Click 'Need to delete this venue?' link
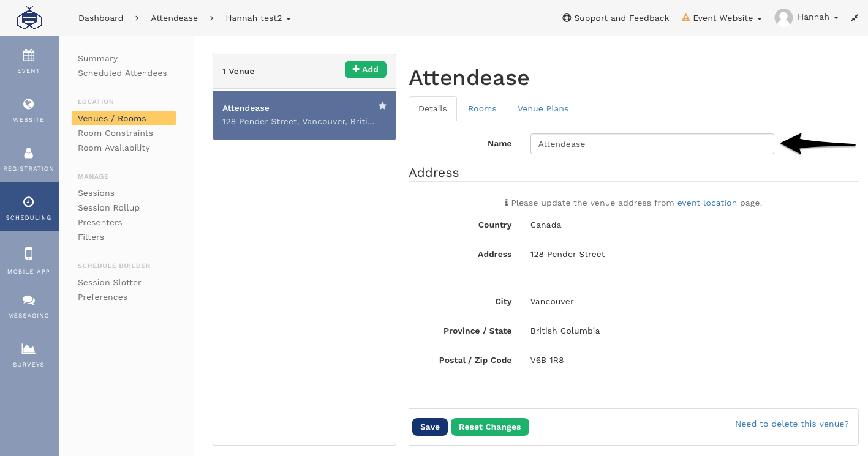 click(792, 424)
